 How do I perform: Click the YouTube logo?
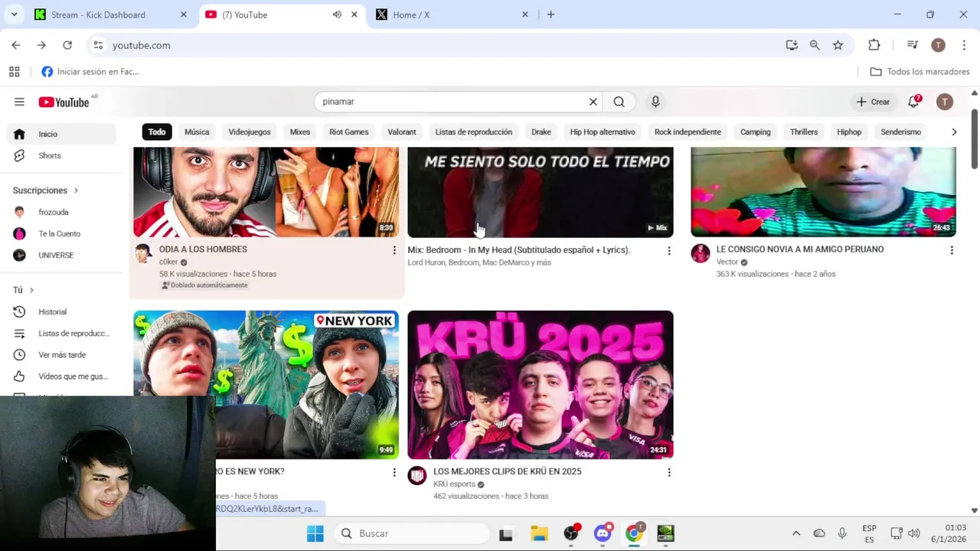(x=65, y=102)
